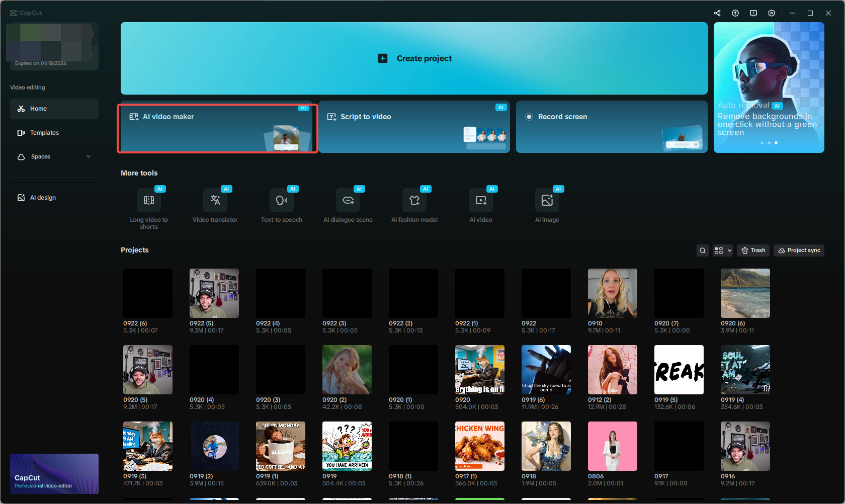Select the first carousel dot on promo banner
845x504 pixels.
tap(762, 143)
